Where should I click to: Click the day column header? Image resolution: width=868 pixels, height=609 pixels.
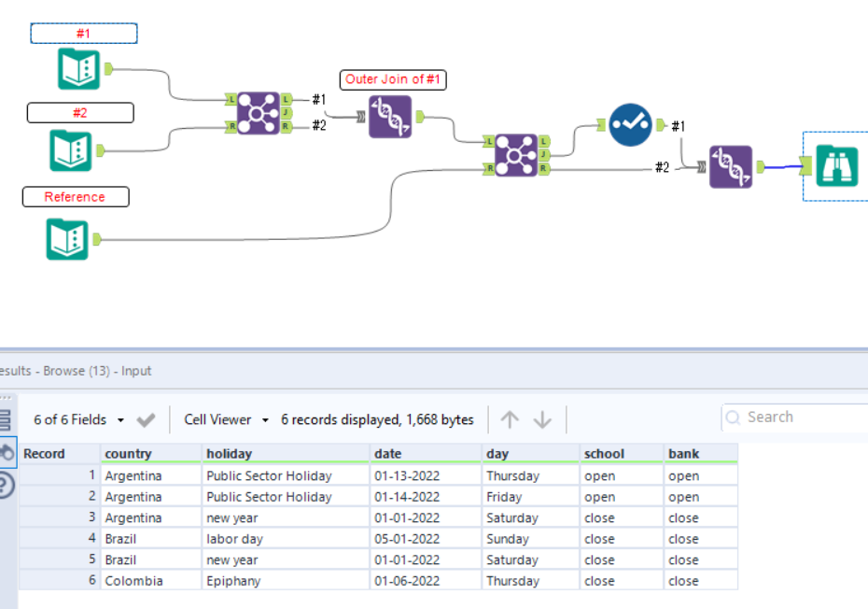coord(531,454)
